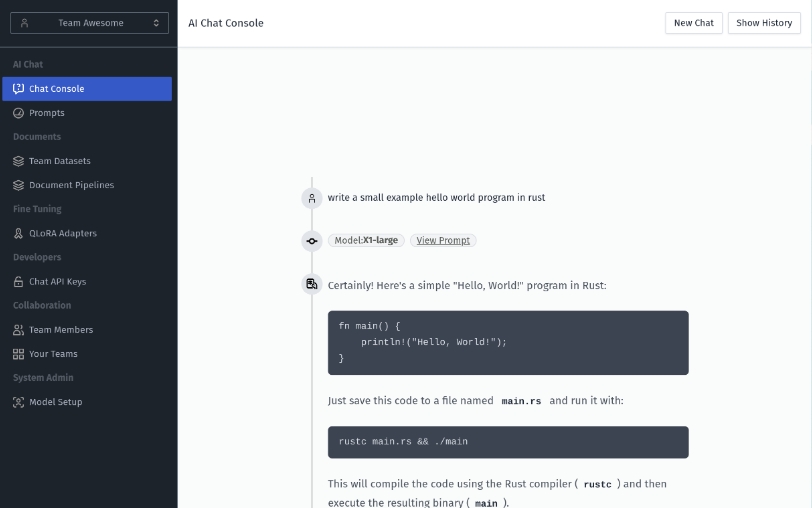This screenshot has height=508, width=812.
Task: Click the Team Members people icon
Action: pos(18,330)
